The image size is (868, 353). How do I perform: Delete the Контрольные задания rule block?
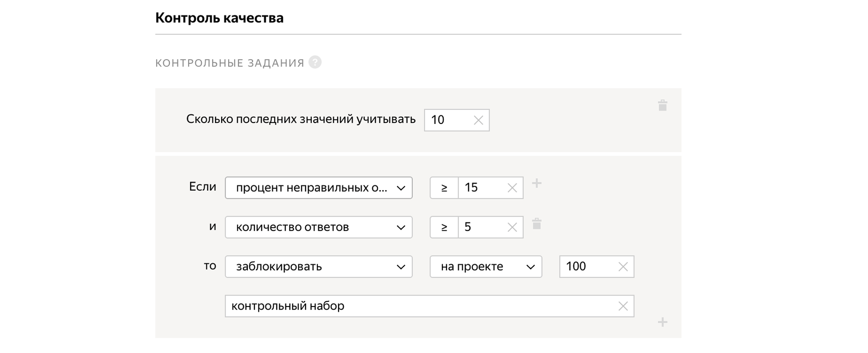click(x=662, y=105)
